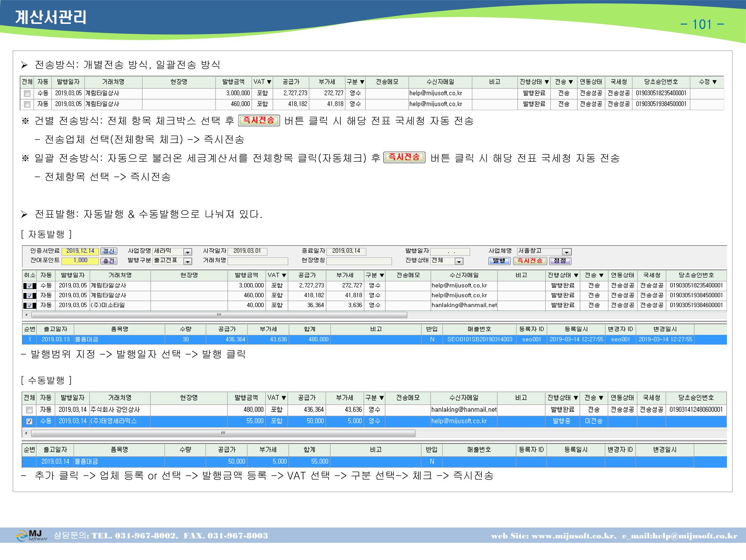The image size is (746, 560).
Task: Click 즉시전송 button in 자동발행 toolbar
Action: 530,261
